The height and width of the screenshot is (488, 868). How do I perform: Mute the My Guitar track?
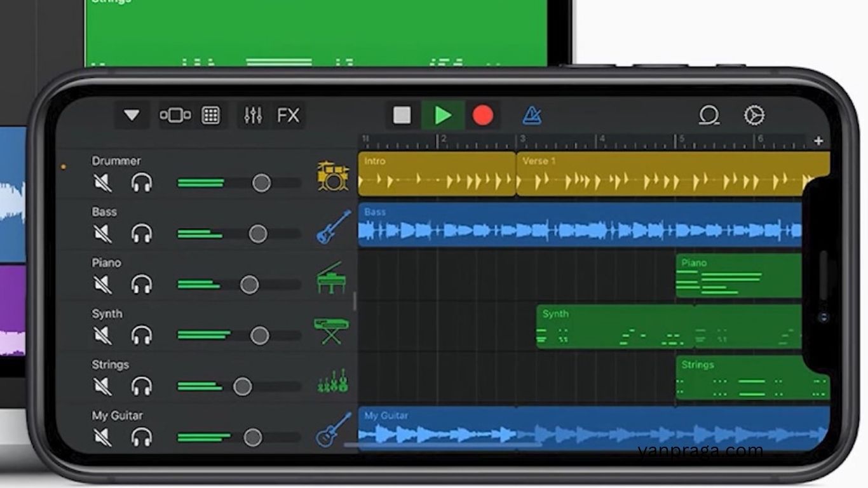[102, 437]
